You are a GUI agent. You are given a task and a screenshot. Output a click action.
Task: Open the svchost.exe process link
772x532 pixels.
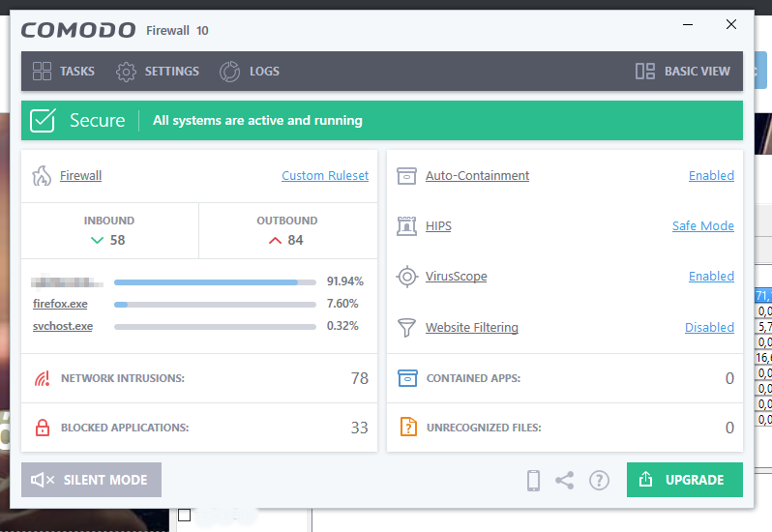tap(63, 326)
